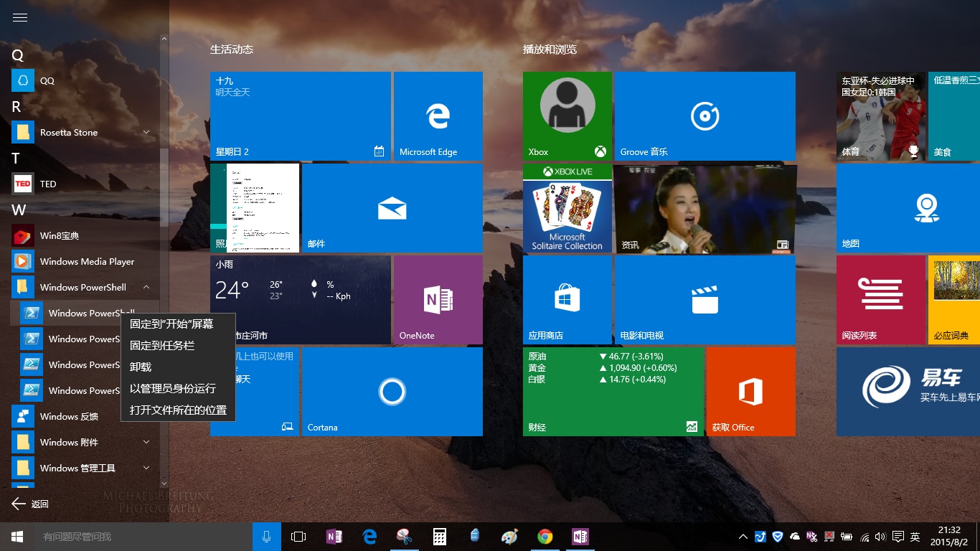Click the app list scroll-down arrow
Image resolution: width=980 pixels, height=551 pixels.
(164, 484)
